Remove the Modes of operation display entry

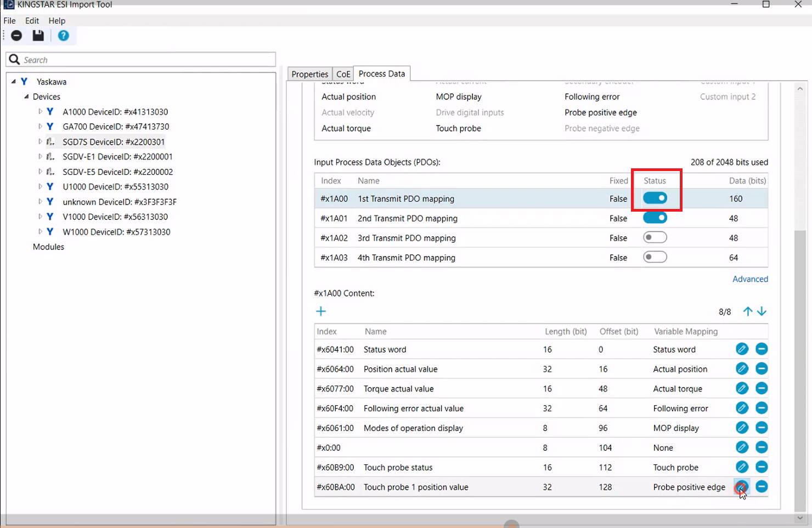(x=762, y=428)
